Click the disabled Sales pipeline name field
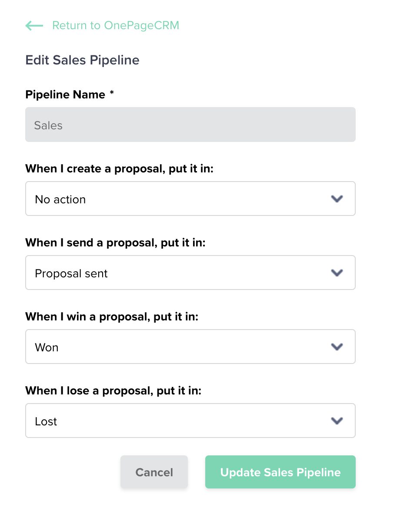The image size is (407, 532). 190,125
